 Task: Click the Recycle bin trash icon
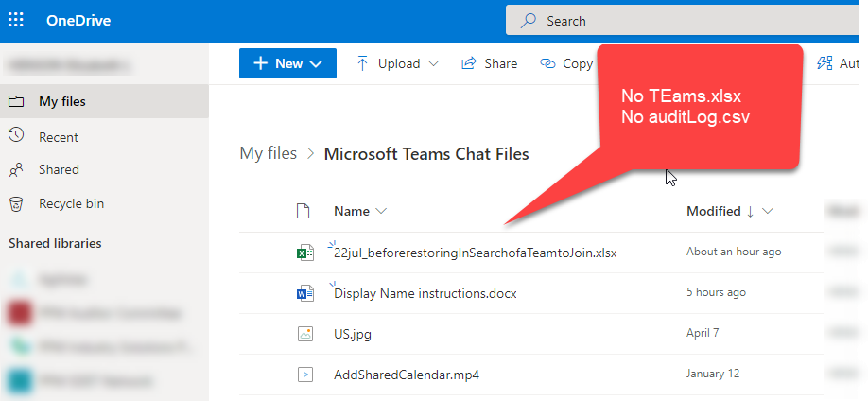coord(16,204)
